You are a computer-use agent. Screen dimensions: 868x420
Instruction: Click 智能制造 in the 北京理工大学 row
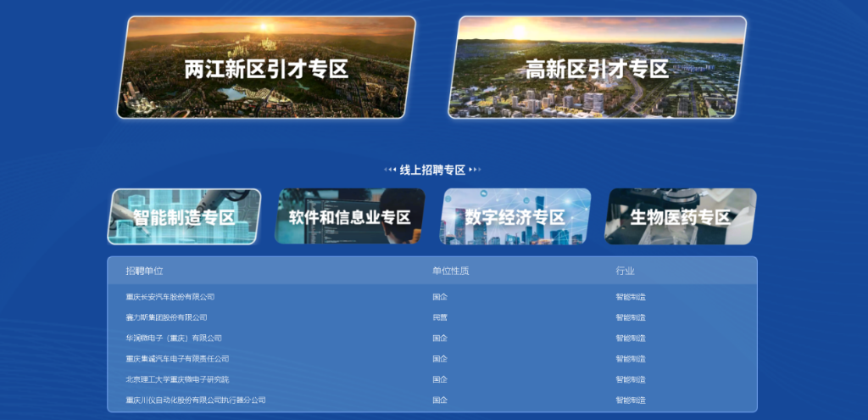click(x=630, y=379)
